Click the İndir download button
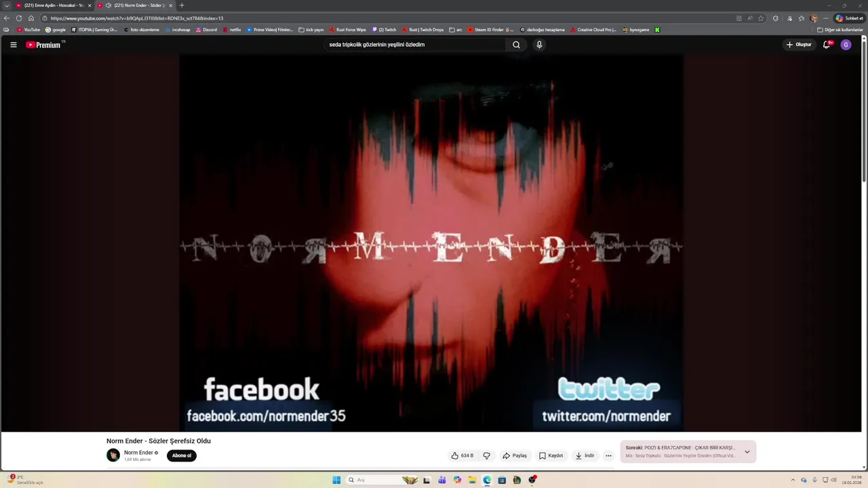Screen dimensions: 868x488 pos(585,455)
